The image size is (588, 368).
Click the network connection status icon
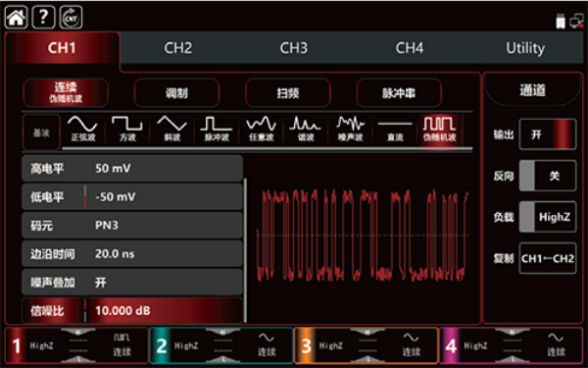[576, 22]
